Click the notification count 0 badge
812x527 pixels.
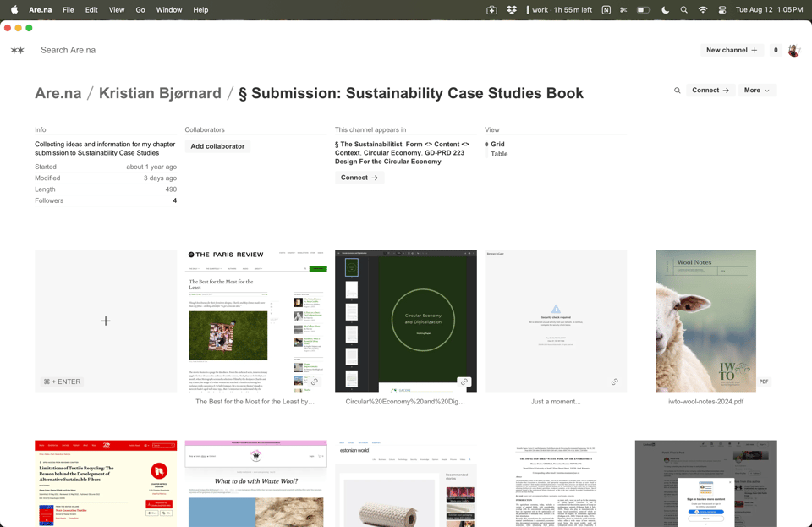[x=776, y=50]
